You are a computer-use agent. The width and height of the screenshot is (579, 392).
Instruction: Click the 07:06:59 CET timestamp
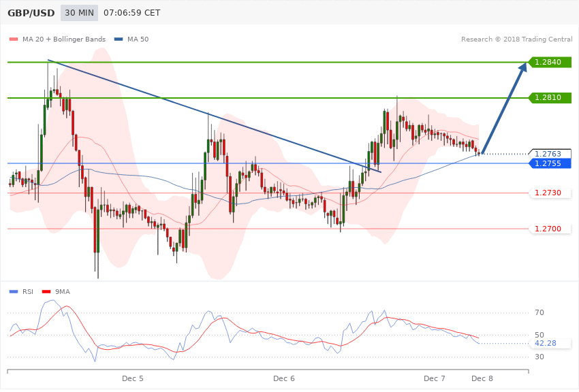(x=132, y=13)
